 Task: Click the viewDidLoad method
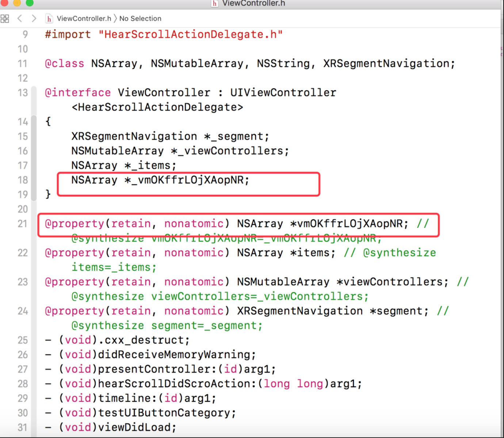(137, 427)
